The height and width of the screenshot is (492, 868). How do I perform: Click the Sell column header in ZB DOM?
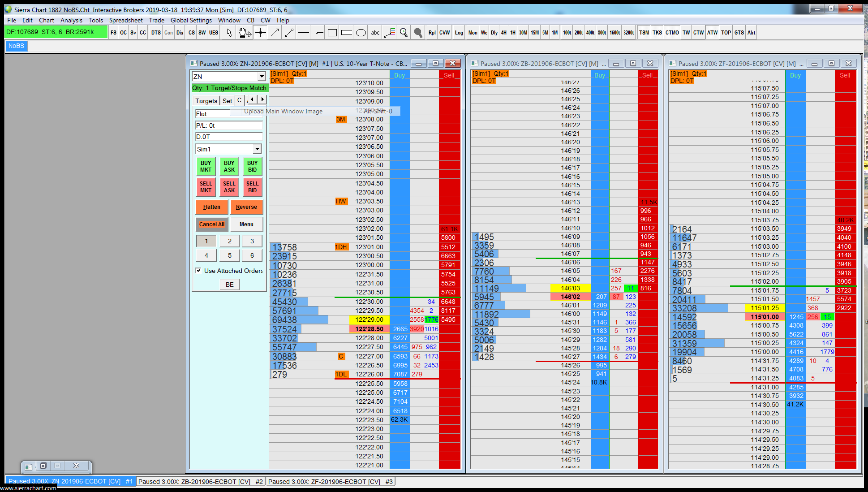(x=648, y=75)
